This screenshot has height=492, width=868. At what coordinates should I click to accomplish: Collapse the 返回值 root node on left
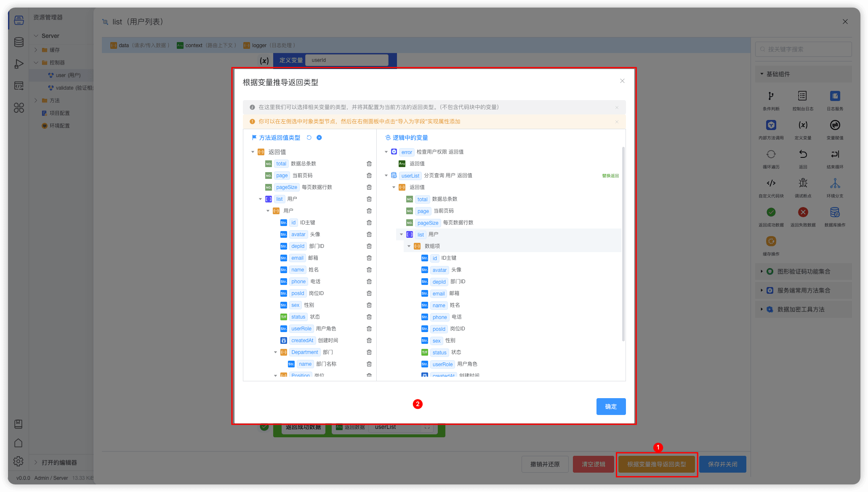click(253, 152)
